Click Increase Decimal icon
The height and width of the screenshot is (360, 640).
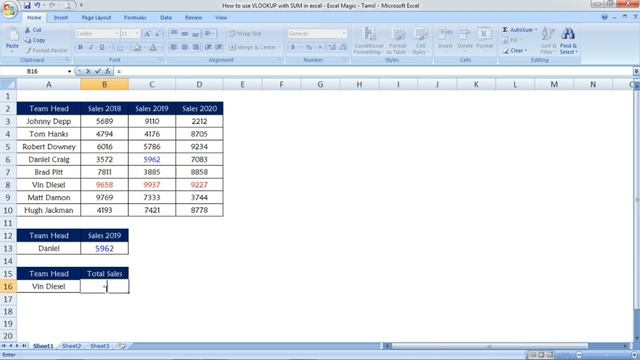click(332, 47)
